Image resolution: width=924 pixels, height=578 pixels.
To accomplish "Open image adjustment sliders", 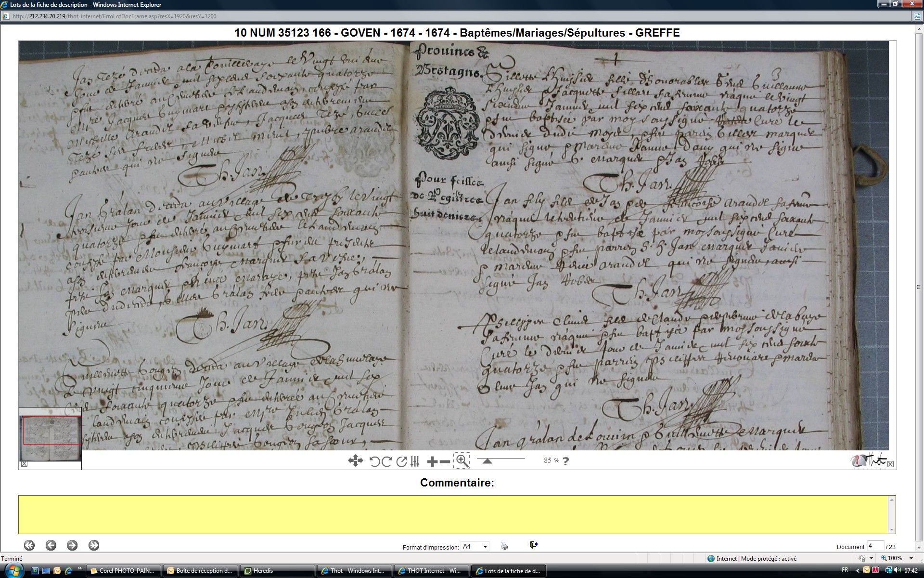I will click(x=415, y=461).
